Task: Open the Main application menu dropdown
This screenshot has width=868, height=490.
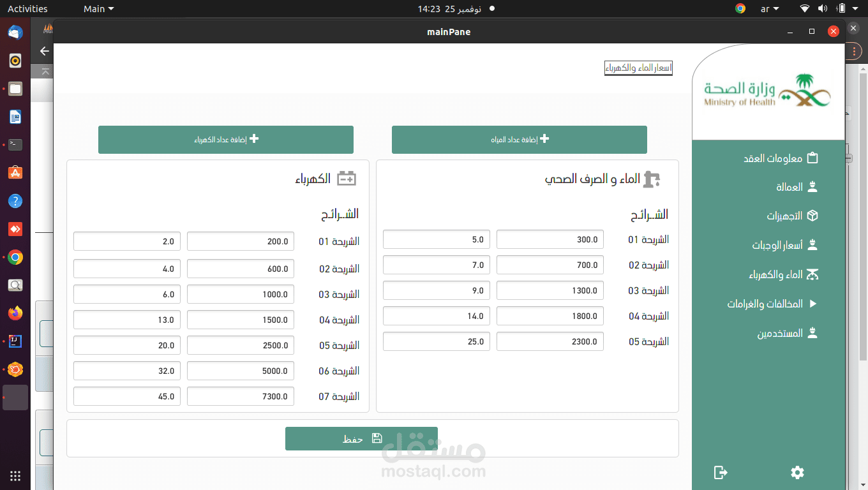Action: [x=99, y=9]
